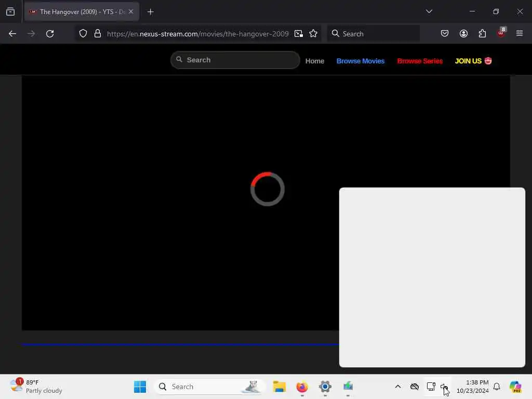View site security padlock info

(x=98, y=34)
